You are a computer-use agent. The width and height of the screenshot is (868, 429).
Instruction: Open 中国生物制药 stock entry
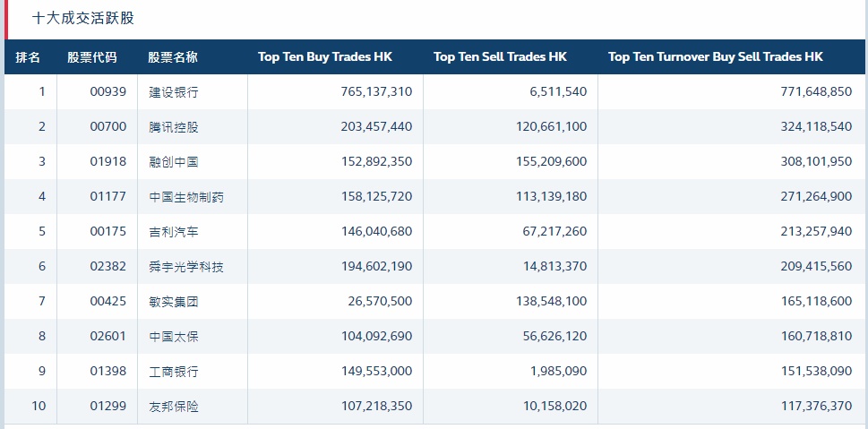click(x=186, y=197)
